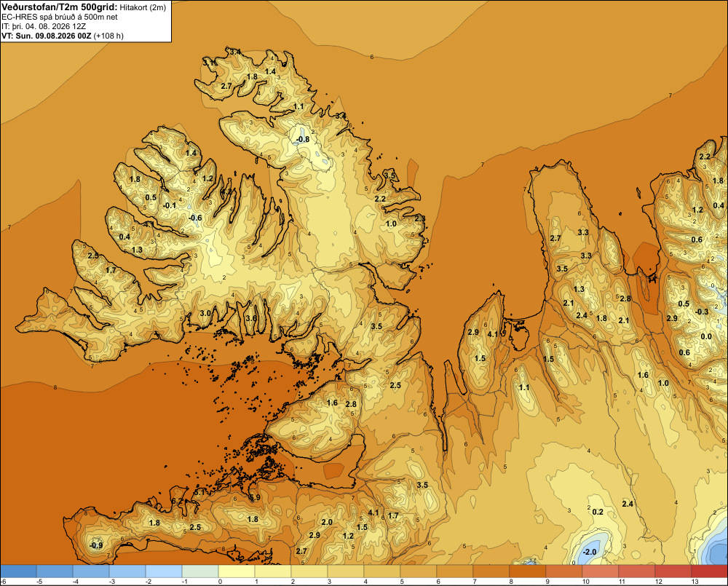The width and height of the screenshot is (728, 586).
Task: Click the 'IT: þri. 04. 08. 2026 12Z' line
Action: point(44,26)
